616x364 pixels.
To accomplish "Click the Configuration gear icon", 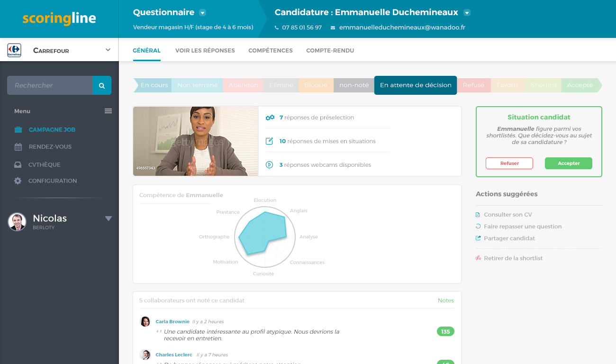I will point(18,181).
